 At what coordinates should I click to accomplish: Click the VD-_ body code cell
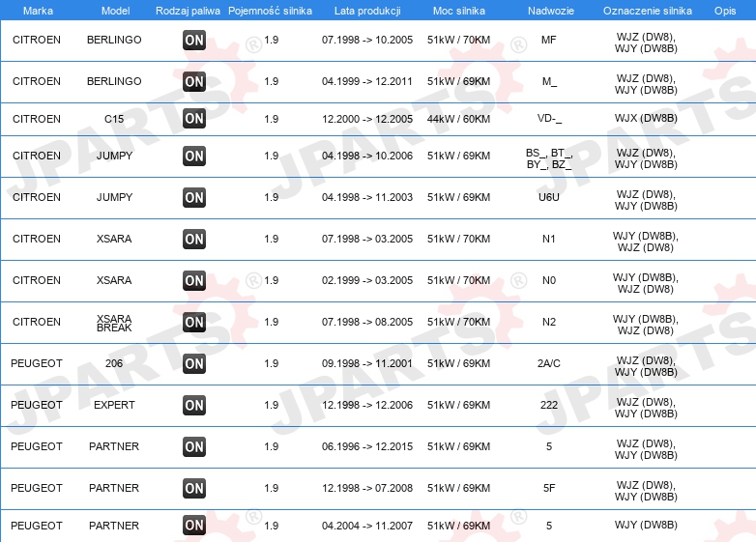tap(549, 119)
